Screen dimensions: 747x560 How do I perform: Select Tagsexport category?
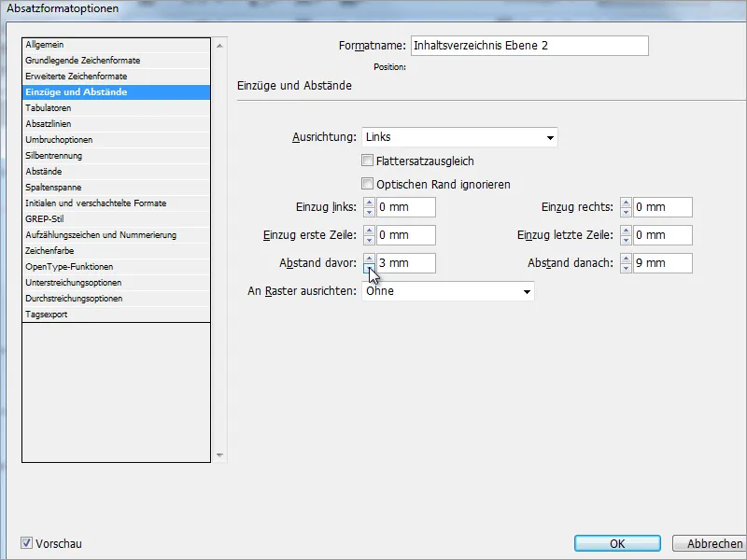click(x=116, y=315)
